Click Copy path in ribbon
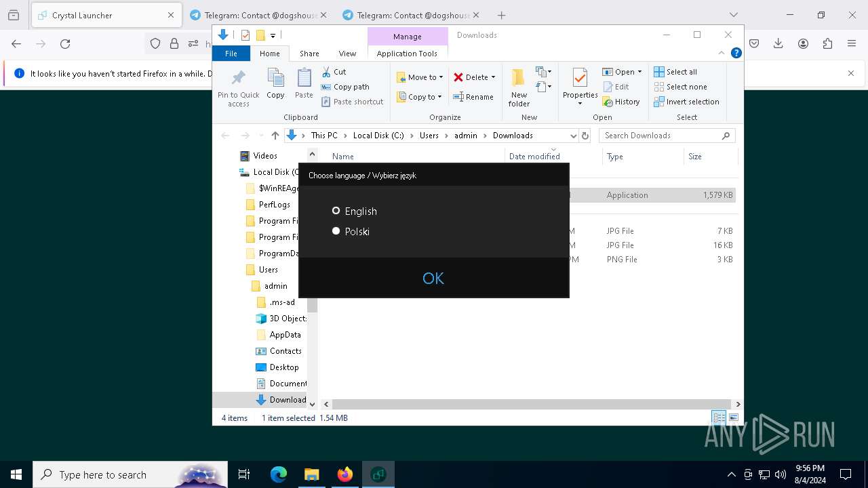Viewport: 868px width, 488px height. click(x=345, y=87)
